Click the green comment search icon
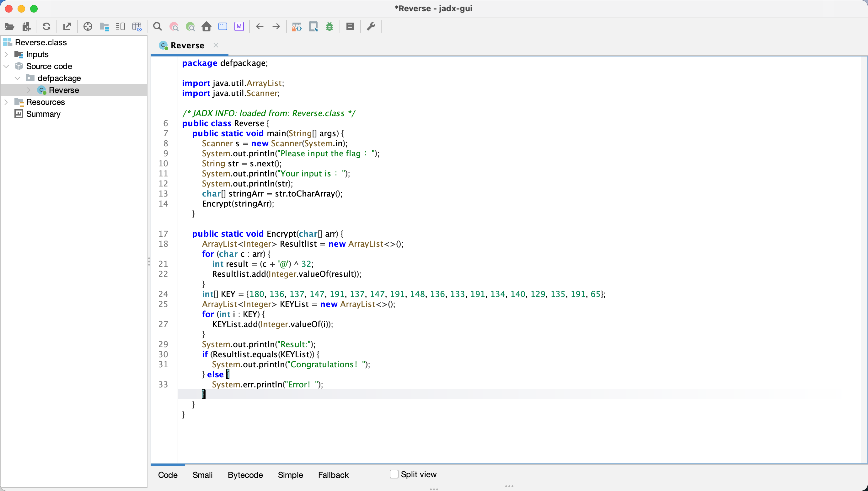Viewport: 868px width, 491px height. 190,27
